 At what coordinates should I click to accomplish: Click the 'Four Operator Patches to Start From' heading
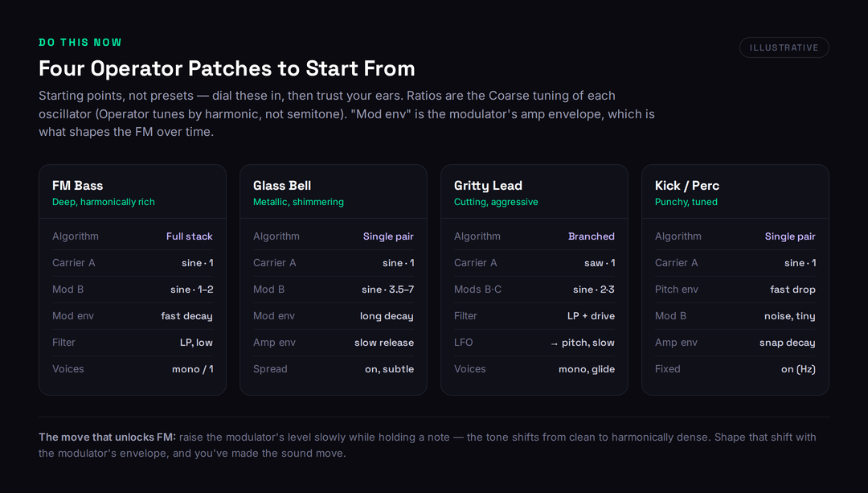coord(227,68)
